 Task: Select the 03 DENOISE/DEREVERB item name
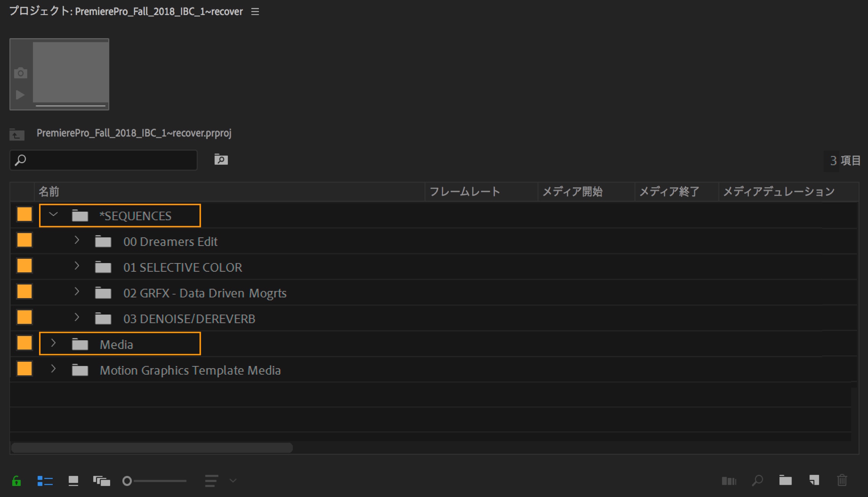(x=189, y=319)
